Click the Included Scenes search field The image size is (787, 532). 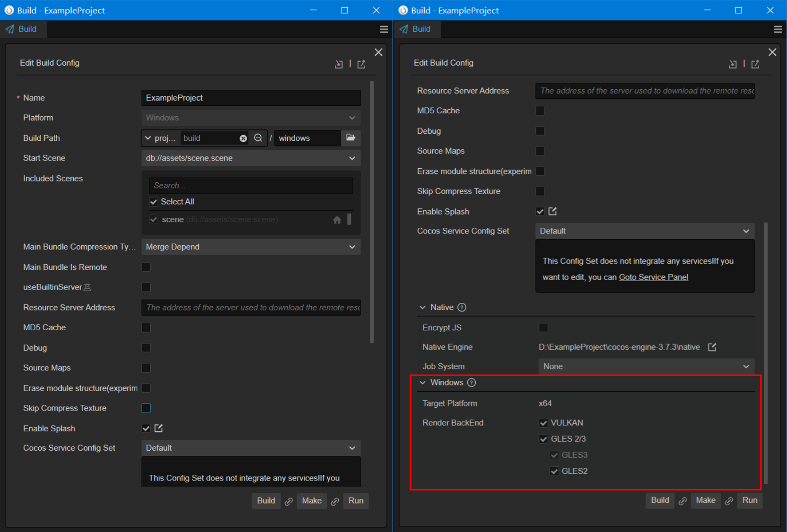(x=251, y=186)
